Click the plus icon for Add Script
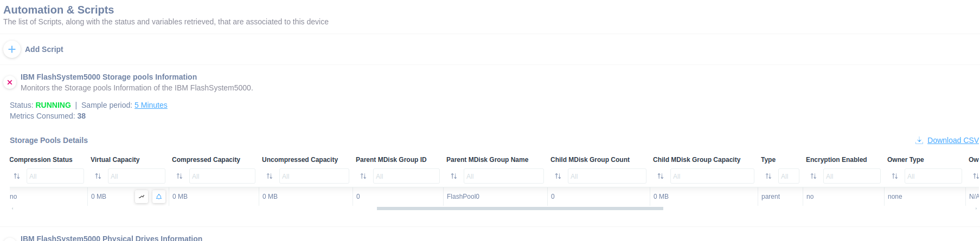This screenshot has height=241, width=980. tap(12, 49)
